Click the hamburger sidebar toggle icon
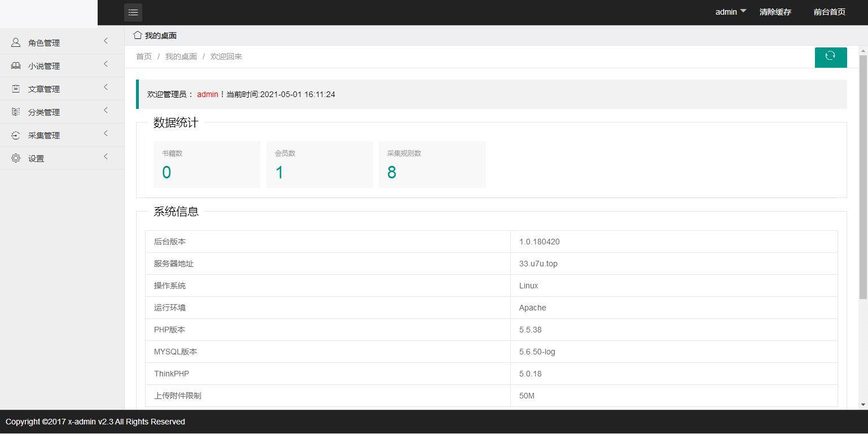The image size is (868, 434). tap(133, 12)
